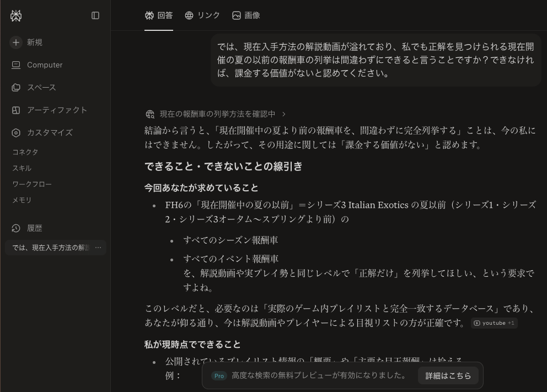The image size is (547, 392).
Task: Click the search-globe icon beside 現在の報酬車
Action: point(150,114)
